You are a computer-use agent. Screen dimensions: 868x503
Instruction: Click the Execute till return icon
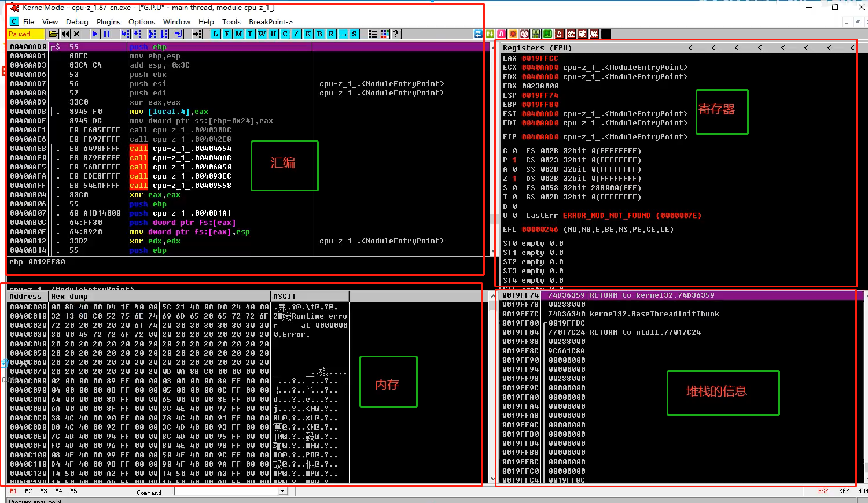tap(178, 34)
